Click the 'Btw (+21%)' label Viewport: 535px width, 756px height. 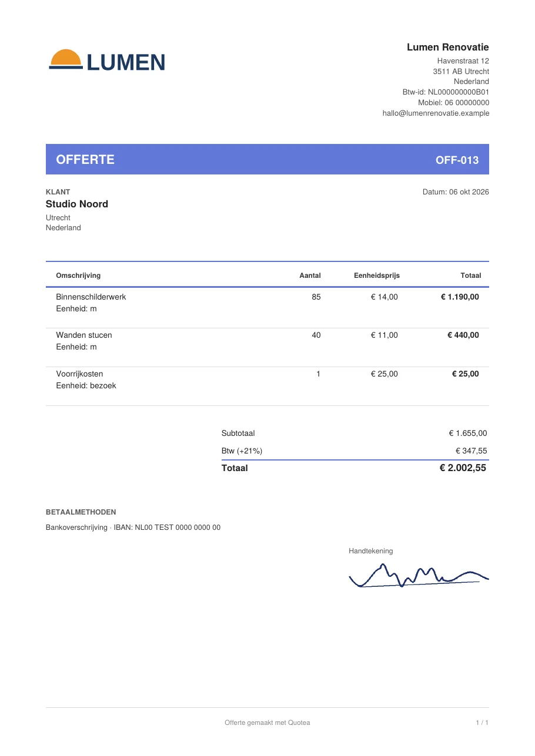tap(242, 451)
